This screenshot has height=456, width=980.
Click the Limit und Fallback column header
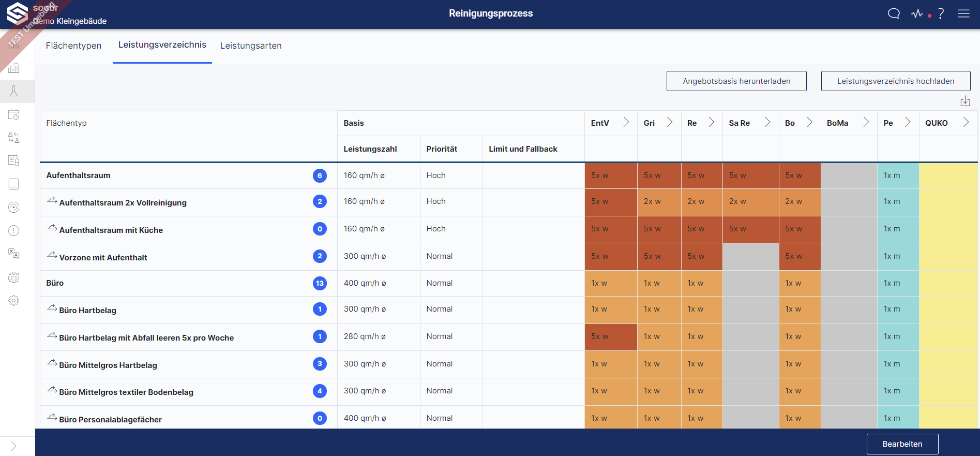[x=523, y=149]
